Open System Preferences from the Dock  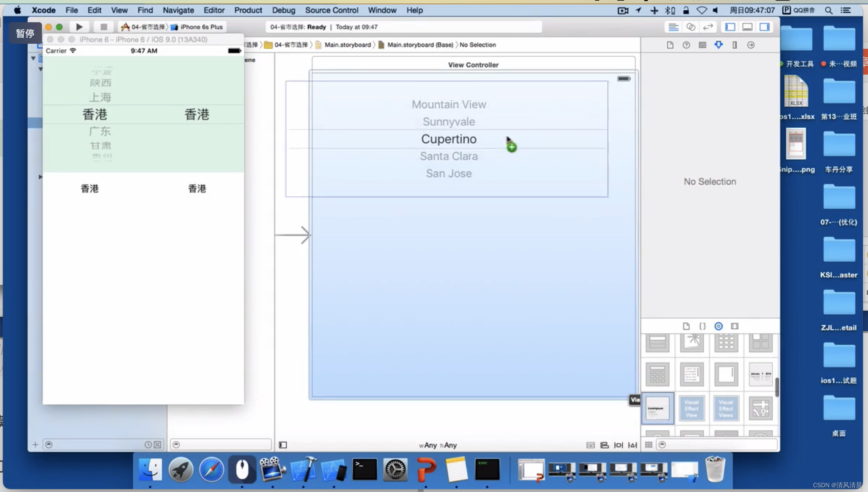tap(395, 469)
